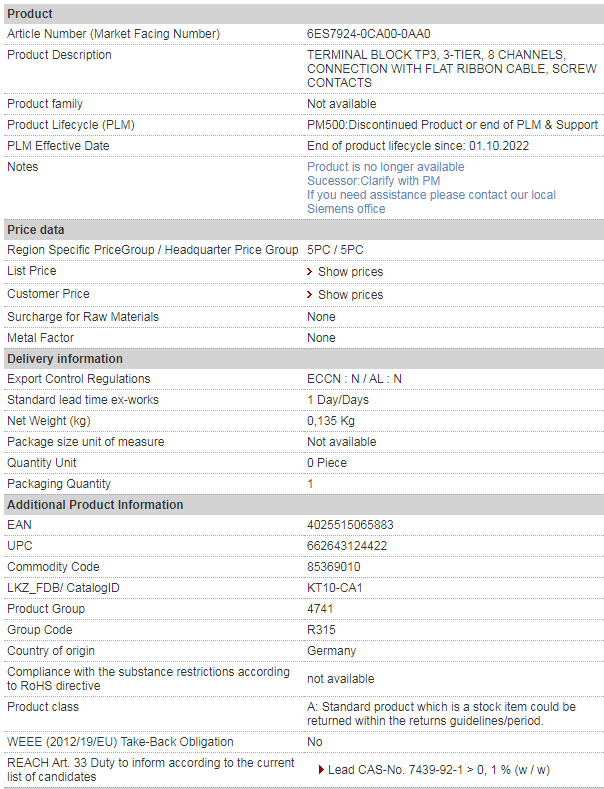Click the CatalogID value KT10-CA1
Screen dimensions: 604x789
pyautogui.click(x=335, y=588)
